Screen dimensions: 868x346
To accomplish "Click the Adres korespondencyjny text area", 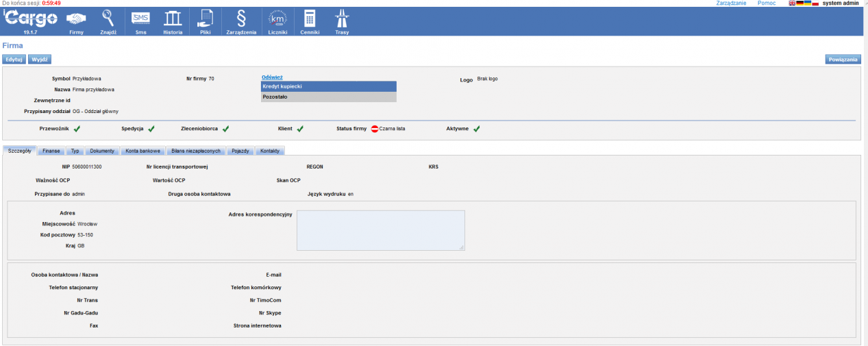I will coord(380,230).
